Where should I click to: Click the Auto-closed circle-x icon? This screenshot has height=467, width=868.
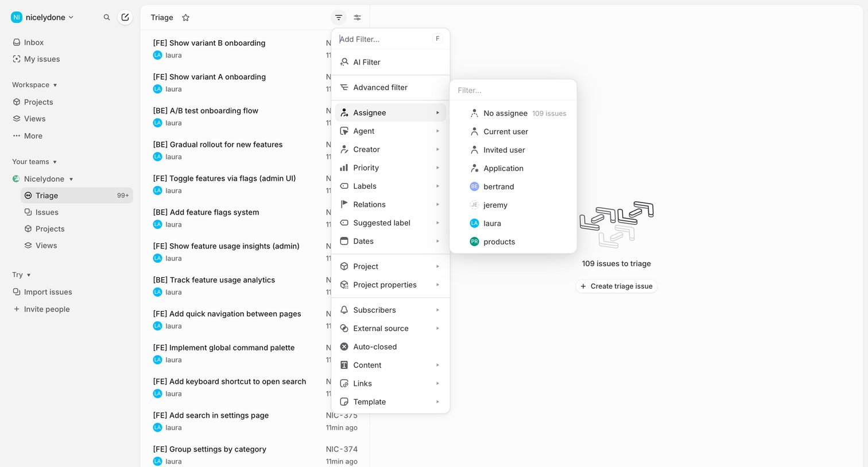tap(344, 347)
